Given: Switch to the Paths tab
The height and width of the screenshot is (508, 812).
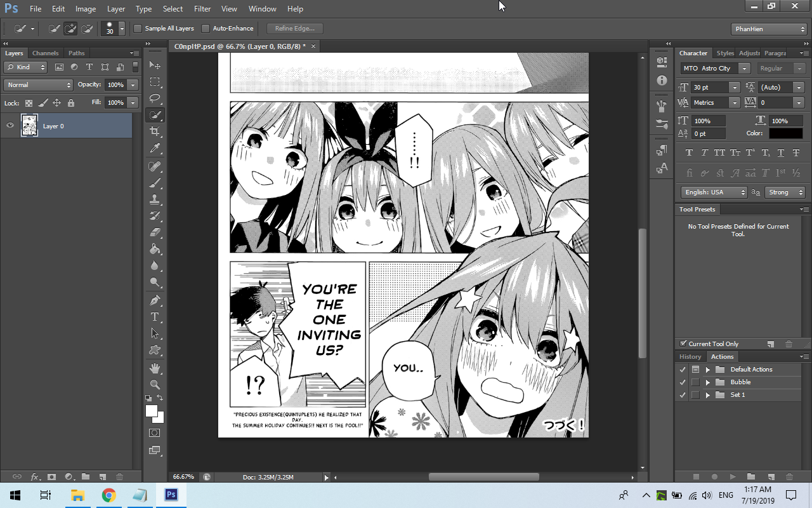Looking at the screenshot, I should (76, 53).
